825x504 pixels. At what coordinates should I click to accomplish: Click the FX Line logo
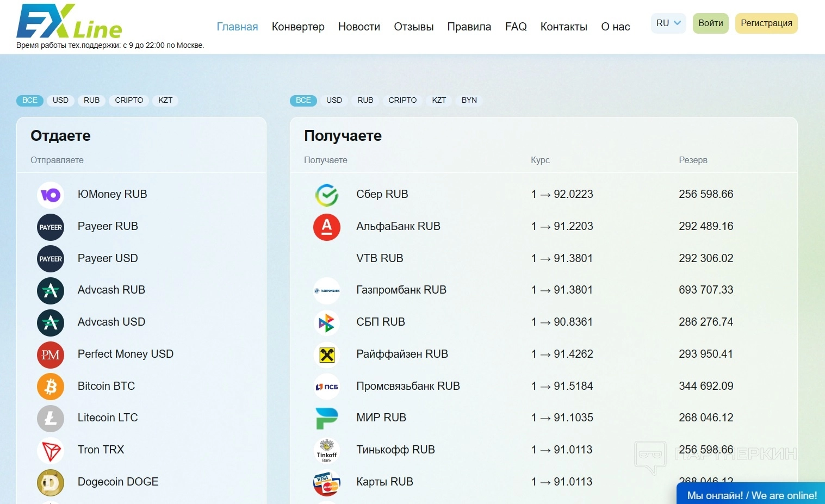(69, 22)
